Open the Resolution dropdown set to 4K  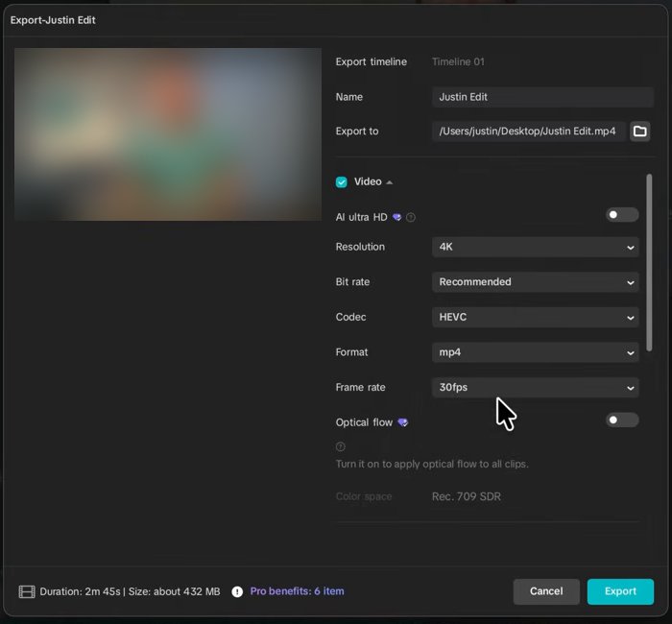coord(536,248)
